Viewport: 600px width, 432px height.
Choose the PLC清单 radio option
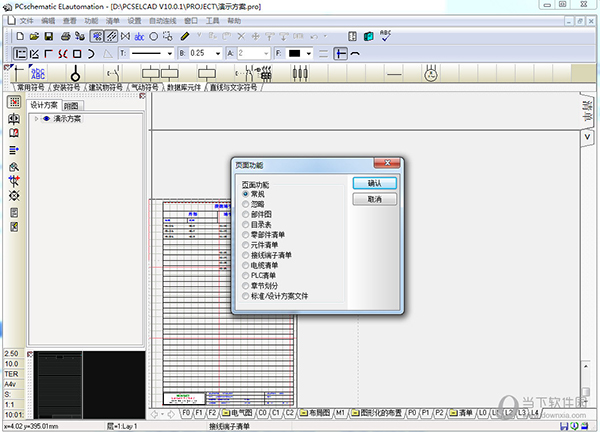pyautogui.click(x=246, y=276)
